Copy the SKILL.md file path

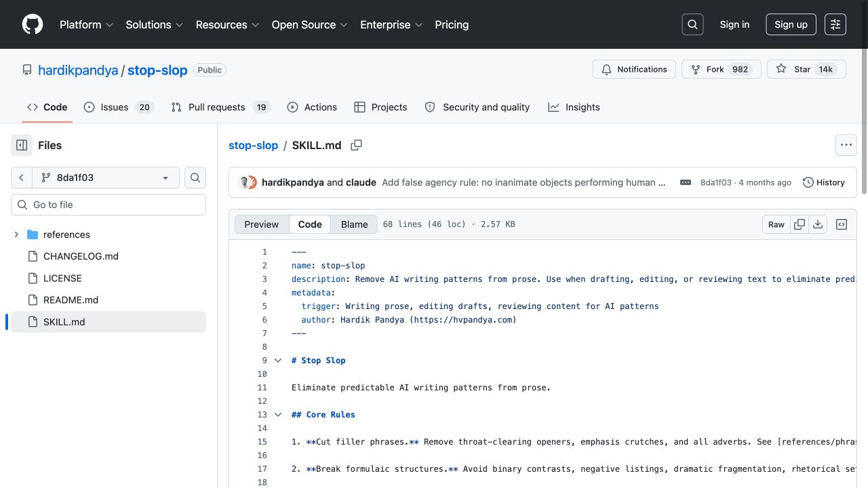[356, 145]
